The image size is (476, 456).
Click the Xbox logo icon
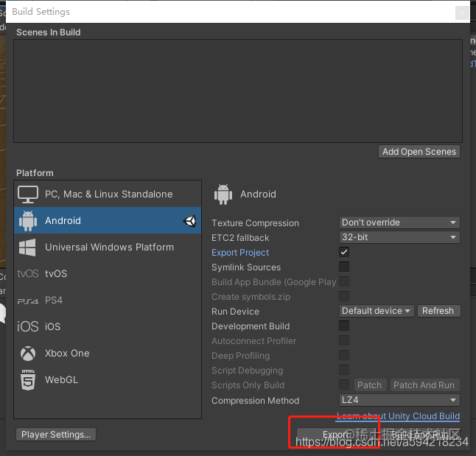coord(28,354)
